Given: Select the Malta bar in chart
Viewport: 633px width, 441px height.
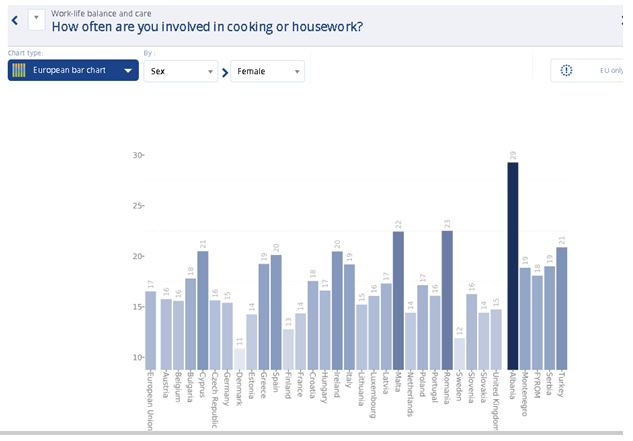Looking at the screenshot, I should coord(398,299).
